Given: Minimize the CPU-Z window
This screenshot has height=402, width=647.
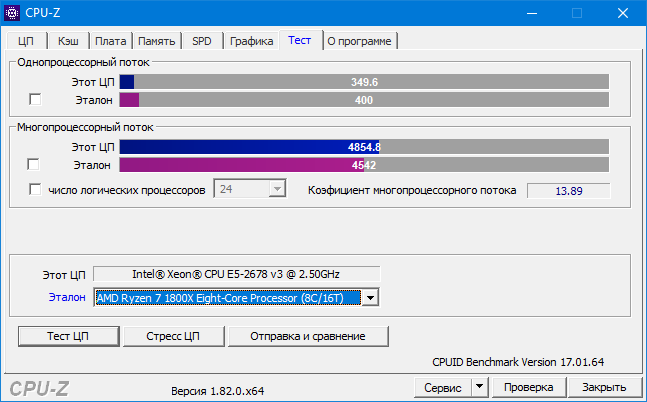Looking at the screenshot, I should [x=532, y=13].
